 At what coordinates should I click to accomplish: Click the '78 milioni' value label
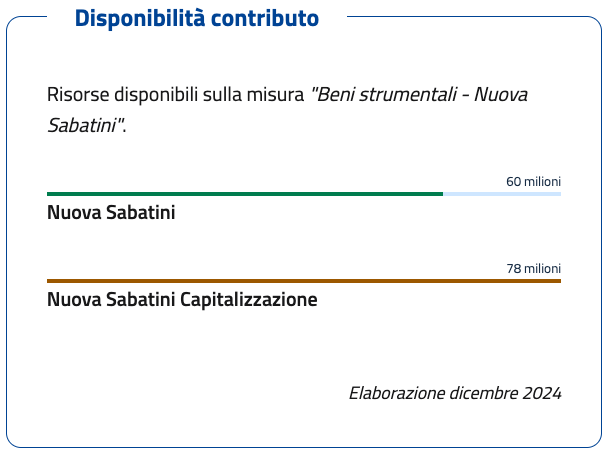533,268
